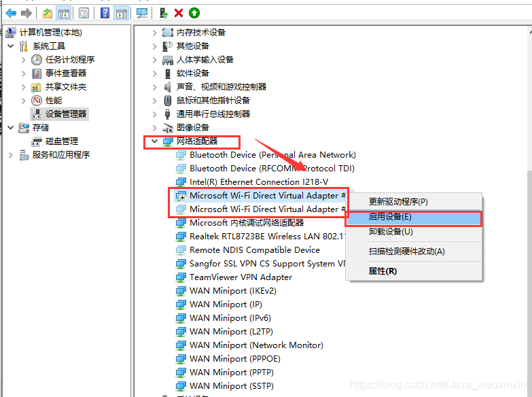Select 磁盘管理 in the left tree

[62, 141]
